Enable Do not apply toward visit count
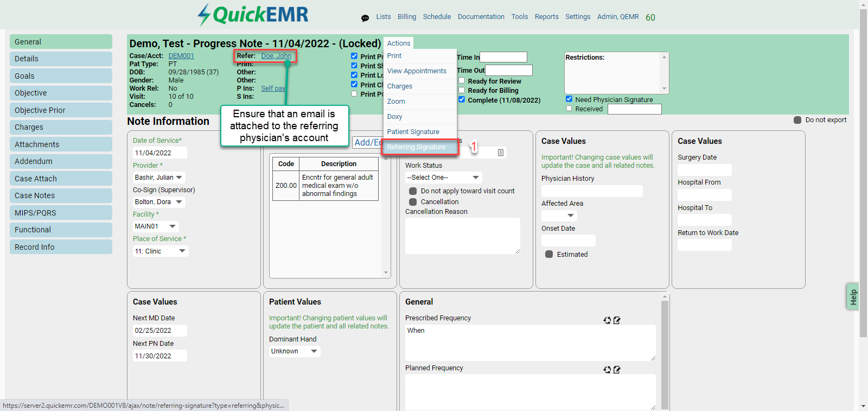The height and width of the screenshot is (411, 868). point(413,191)
